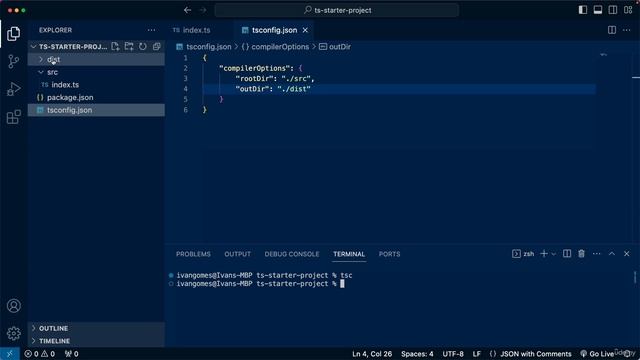Start Go Live server

point(598,354)
